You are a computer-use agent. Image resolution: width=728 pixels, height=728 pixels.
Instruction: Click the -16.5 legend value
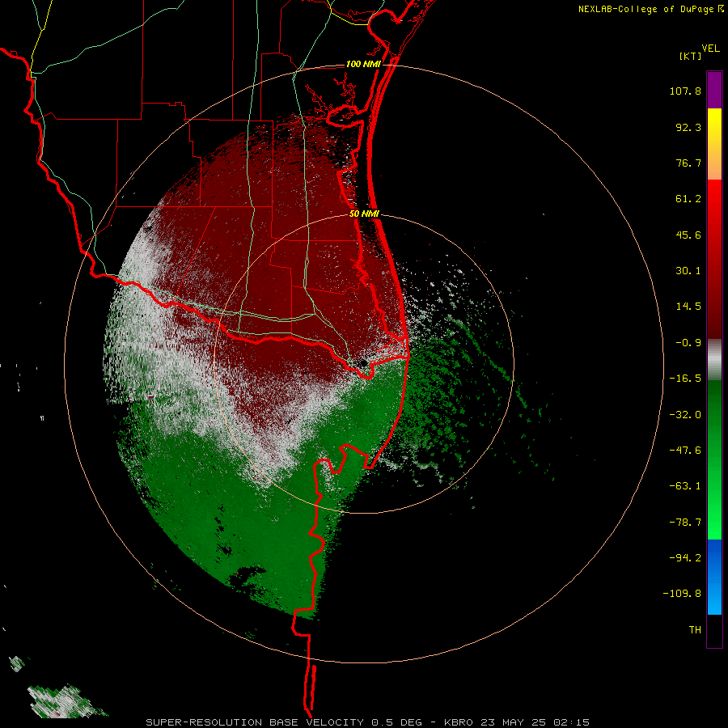click(x=685, y=379)
